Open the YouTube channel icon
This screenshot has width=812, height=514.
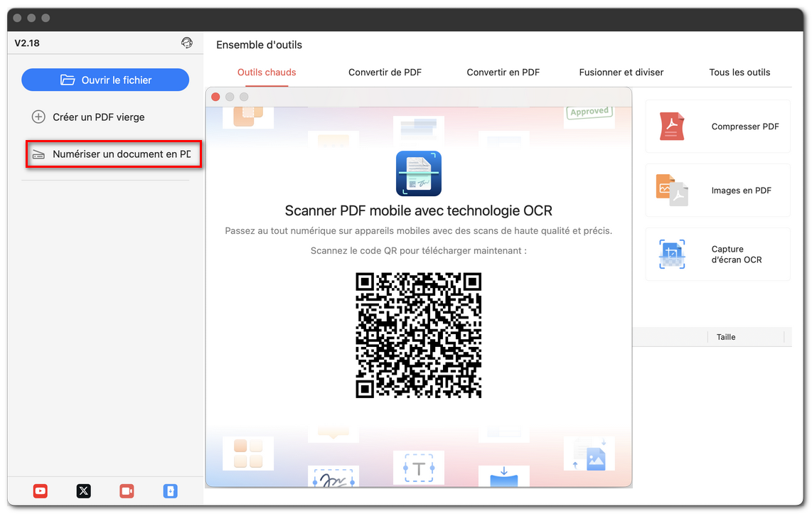(x=40, y=491)
